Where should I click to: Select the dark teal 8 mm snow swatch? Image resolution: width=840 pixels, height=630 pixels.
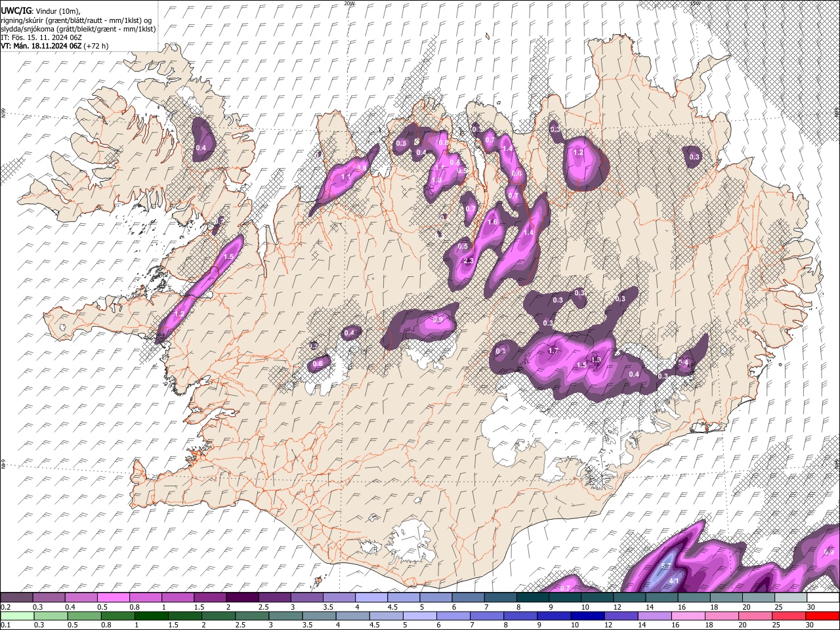[532, 597]
